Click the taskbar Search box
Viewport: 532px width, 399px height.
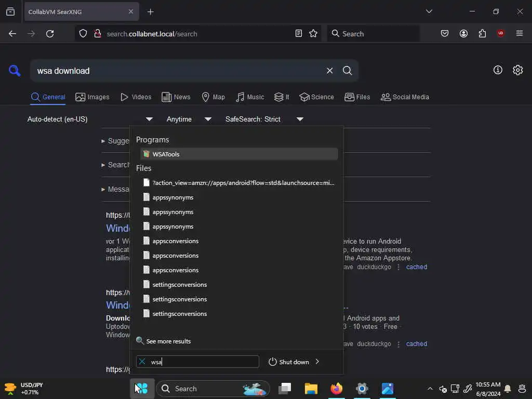coord(213,389)
